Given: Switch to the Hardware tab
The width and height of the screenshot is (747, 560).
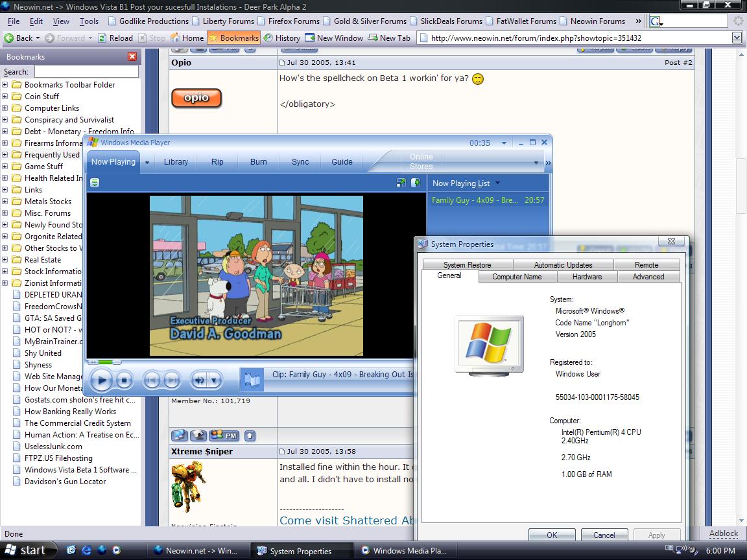Looking at the screenshot, I should (x=587, y=277).
